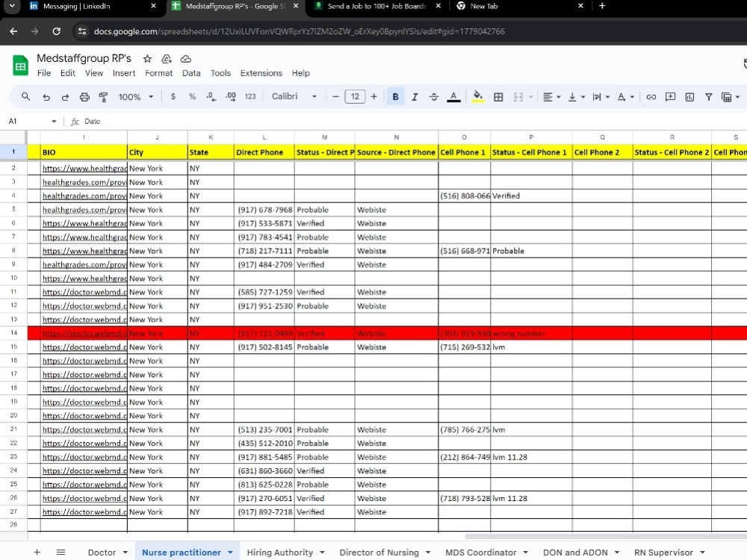Create a filter using the funnel icon
Screen dimensions: 747x560
(x=707, y=96)
